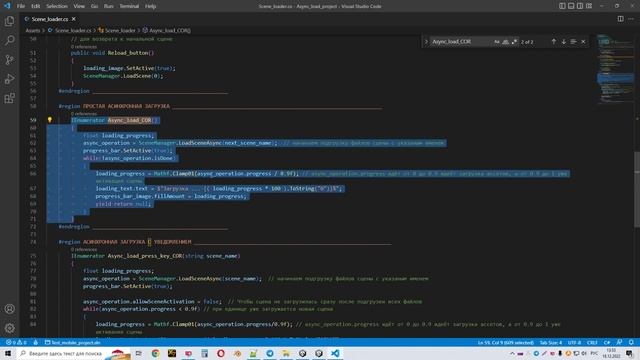Open the Selection menu
The image size is (640, 360).
coord(57,6)
